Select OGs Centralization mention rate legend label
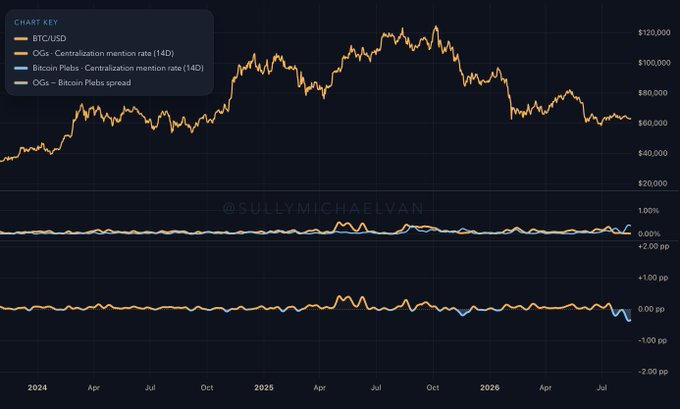This screenshot has width=680, height=409. [x=103, y=53]
